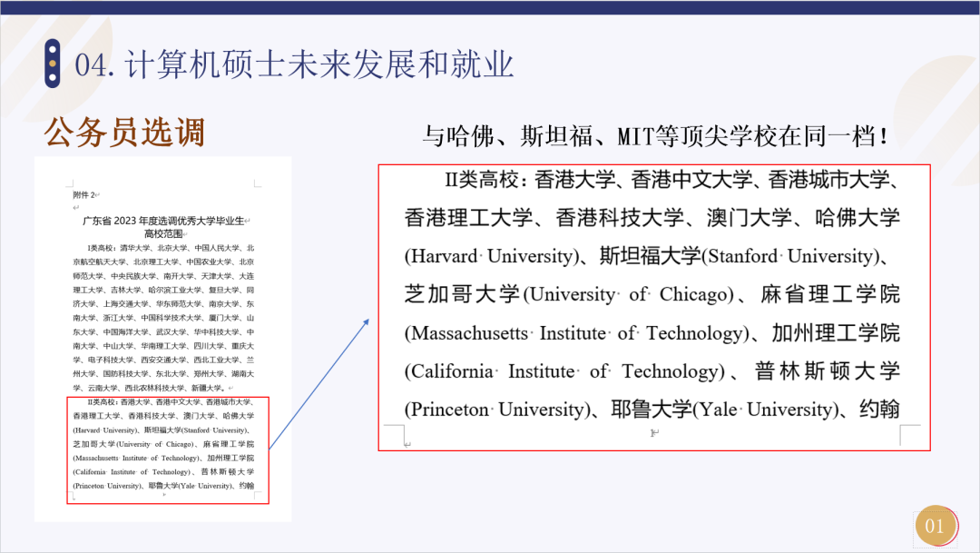980x553 pixels.
Task: Click the enlarged II类高校 excerpt image
Action: click(653, 307)
